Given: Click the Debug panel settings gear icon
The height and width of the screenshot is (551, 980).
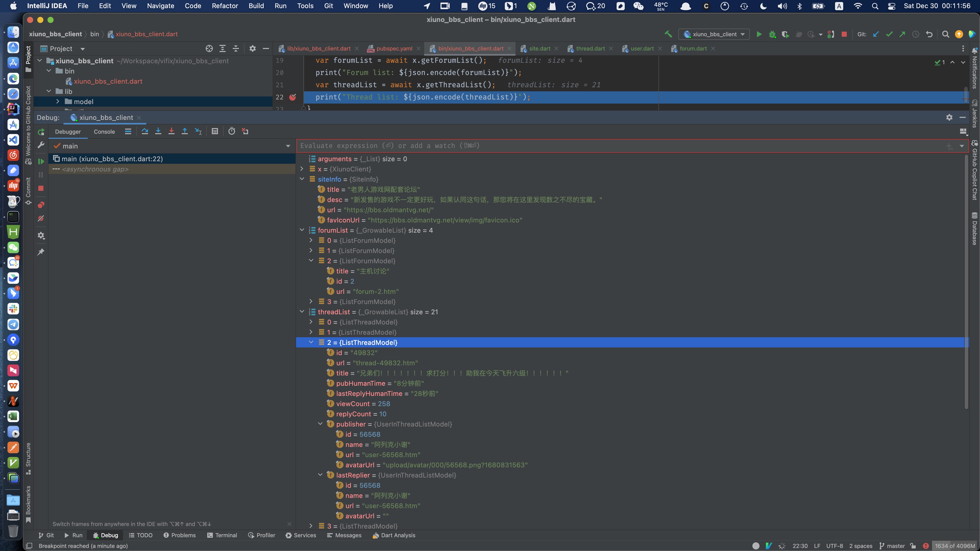Looking at the screenshot, I should click(949, 118).
